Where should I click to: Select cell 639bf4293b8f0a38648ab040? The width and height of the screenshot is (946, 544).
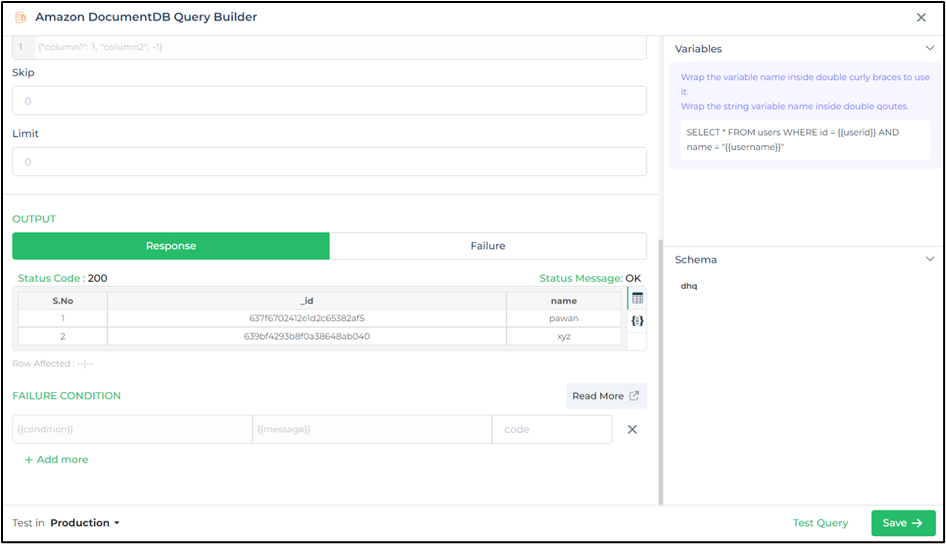click(306, 336)
